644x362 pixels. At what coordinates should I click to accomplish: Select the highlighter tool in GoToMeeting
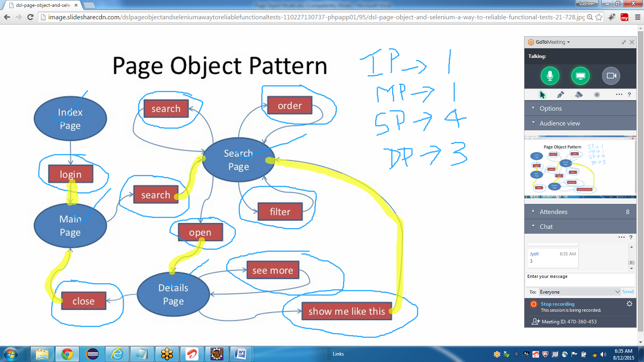coord(578,95)
